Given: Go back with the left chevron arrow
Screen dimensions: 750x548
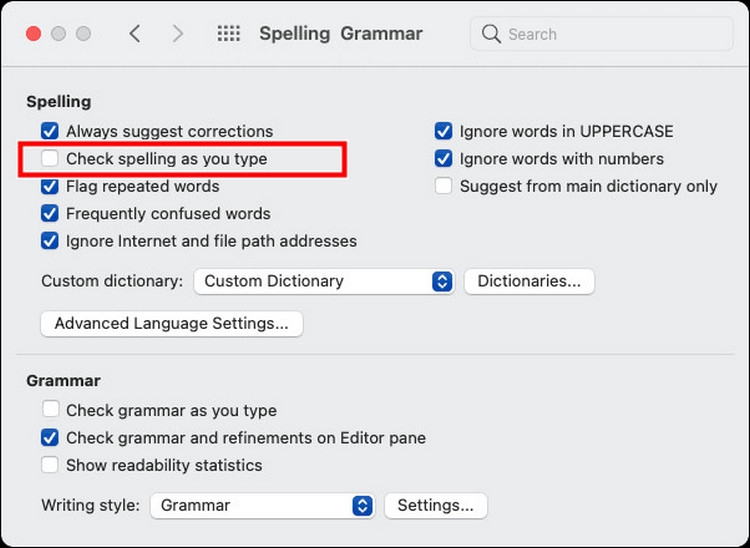Looking at the screenshot, I should (135, 34).
